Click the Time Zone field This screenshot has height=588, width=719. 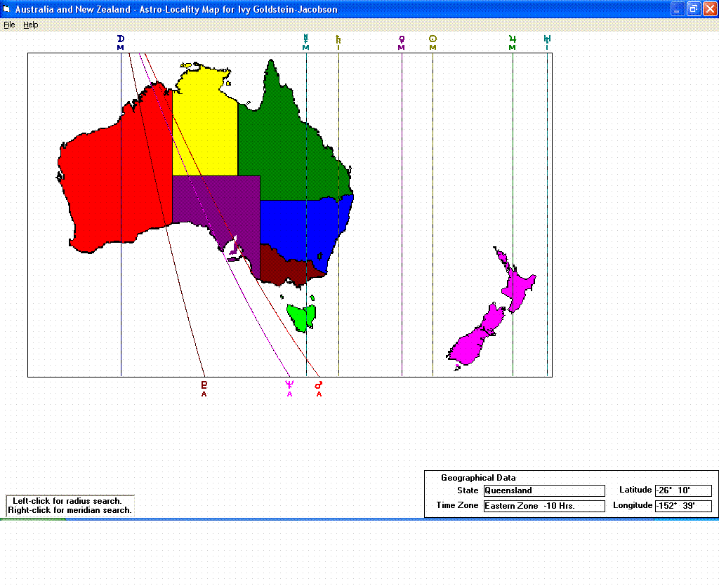point(543,506)
